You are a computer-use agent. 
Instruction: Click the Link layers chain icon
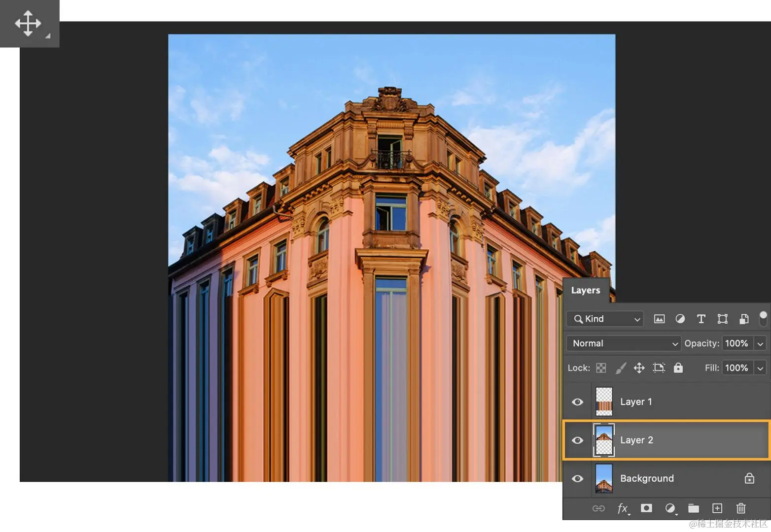[598, 508]
